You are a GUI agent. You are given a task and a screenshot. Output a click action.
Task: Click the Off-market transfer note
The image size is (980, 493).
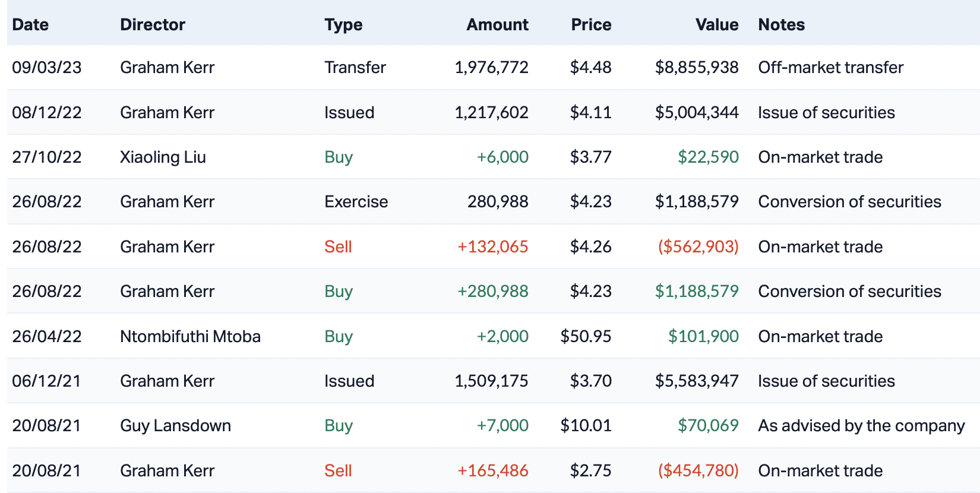[x=830, y=67]
